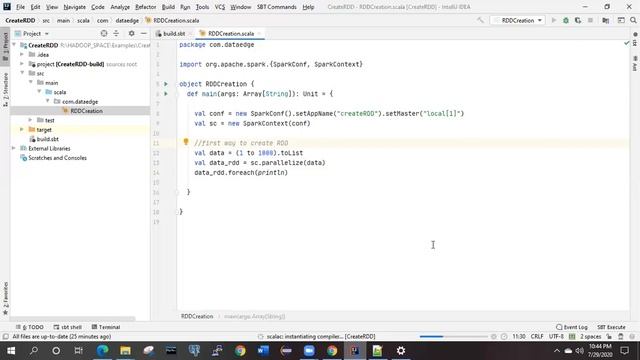Close the build.sbt editor tab

click(x=189, y=34)
